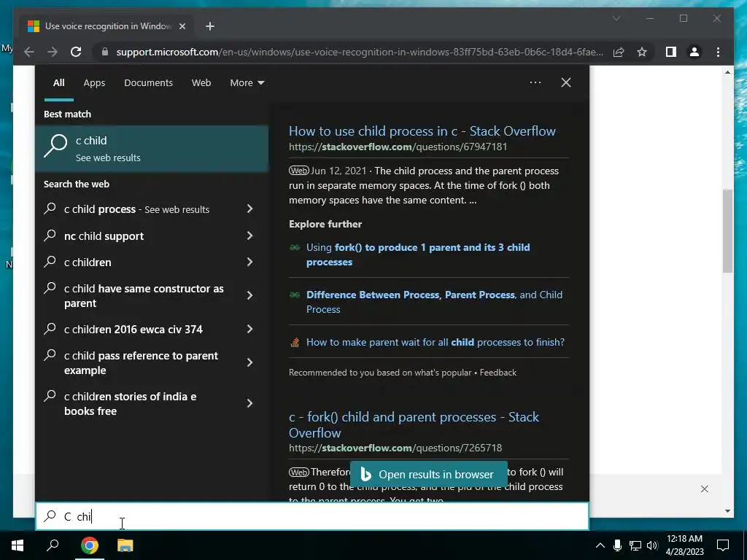Image resolution: width=747 pixels, height=560 pixels.
Task: Open Google Chrome from the taskbar
Action: click(89, 545)
